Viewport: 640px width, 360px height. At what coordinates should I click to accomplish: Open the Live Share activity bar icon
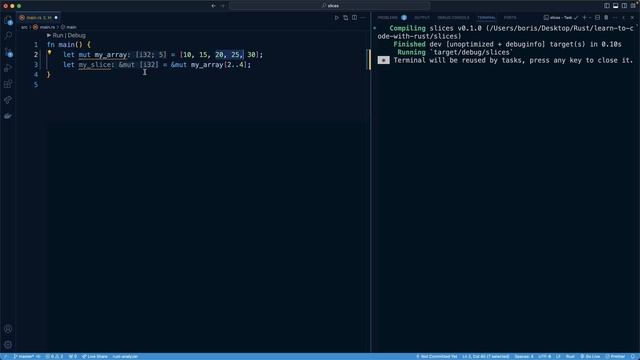[x=8, y=100]
